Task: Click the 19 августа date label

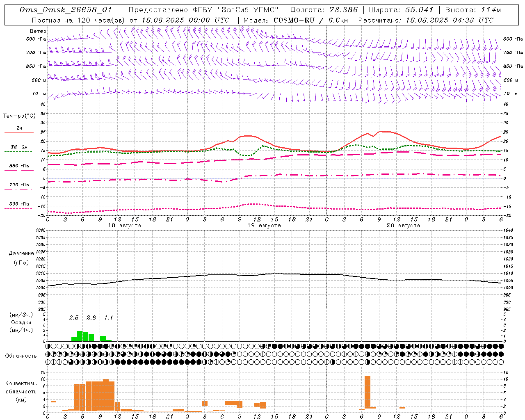Action: click(x=264, y=226)
